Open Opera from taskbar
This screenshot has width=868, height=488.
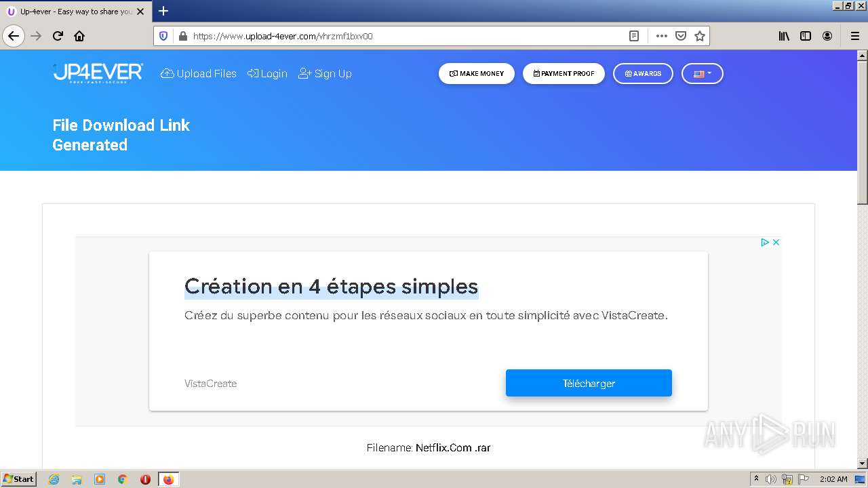[145, 479]
